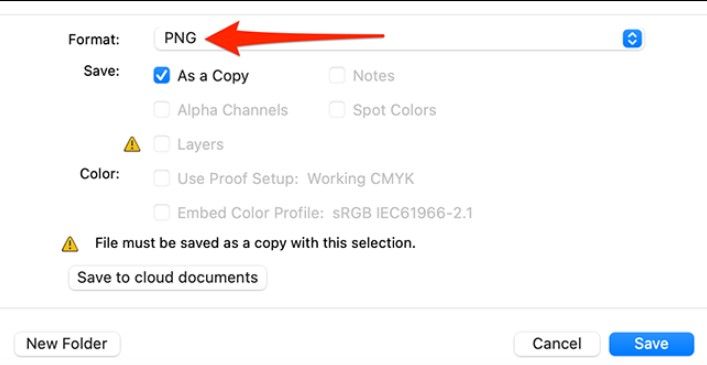The width and height of the screenshot is (707, 365).
Task: Click the Color: section label
Action: 100,174
